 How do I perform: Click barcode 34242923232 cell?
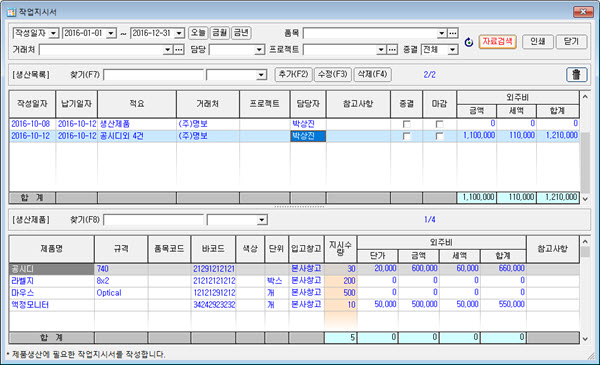[214, 305]
